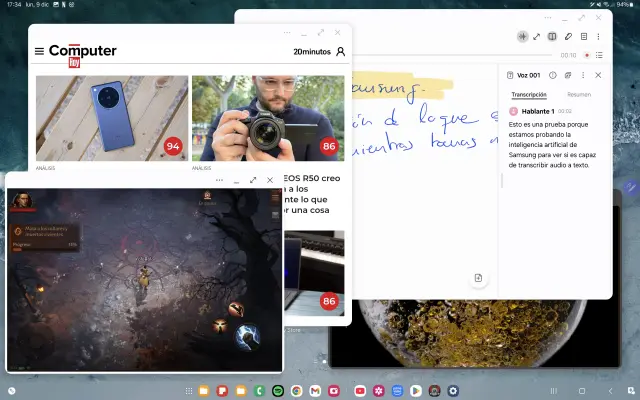Tap the game top center location icon
The width and height of the screenshot is (640, 400).
pyautogui.click(x=207, y=195)
